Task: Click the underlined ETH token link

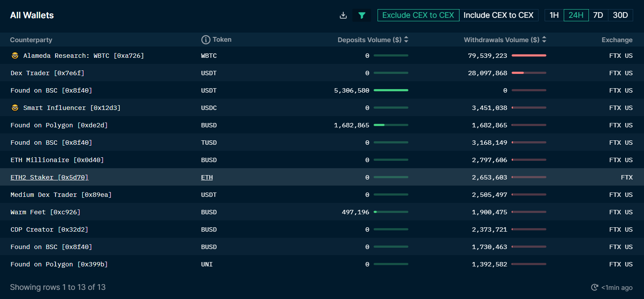Action: tap(207, 177)
